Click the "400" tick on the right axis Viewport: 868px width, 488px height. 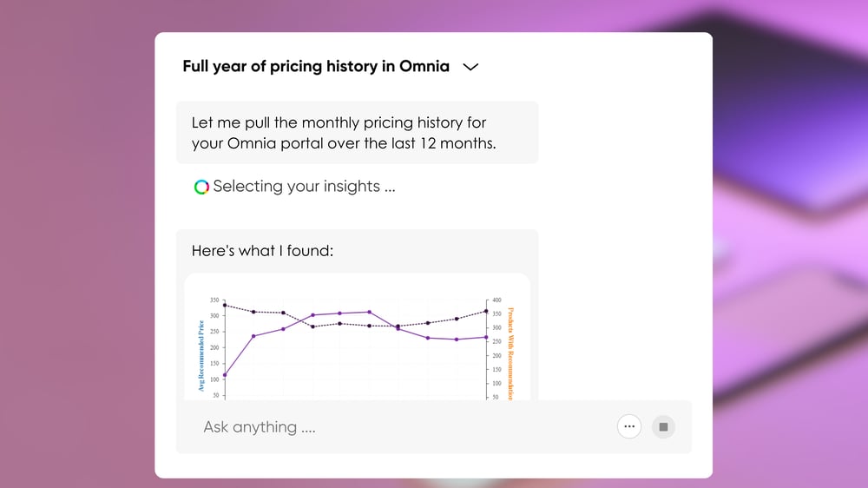tap(496, 300)
